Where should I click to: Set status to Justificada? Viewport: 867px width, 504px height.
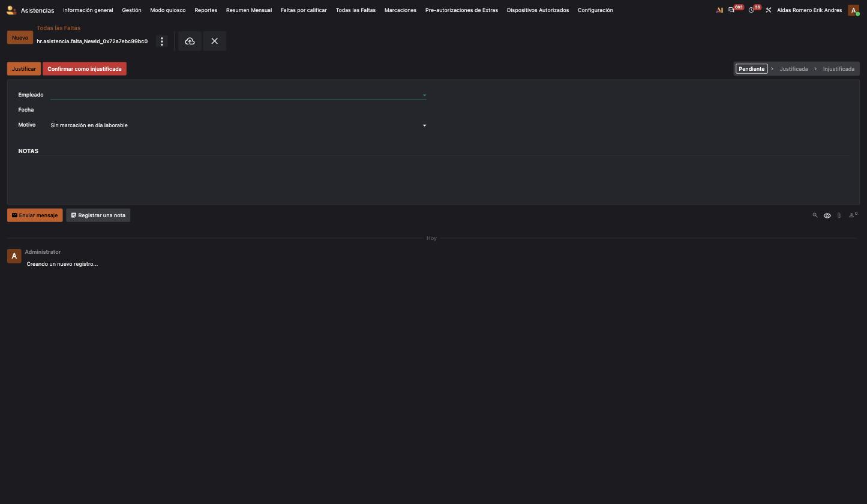pos(793,69)
